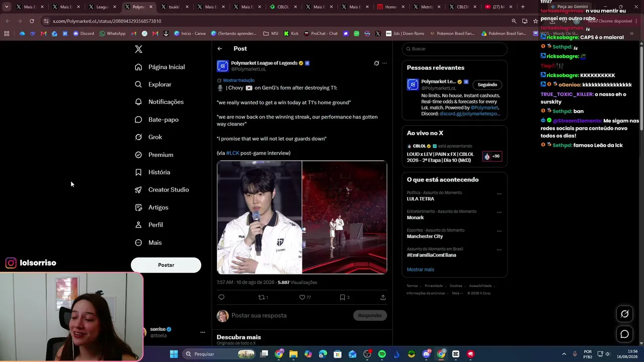Image resolution: width=644 pixels, height=362 pixels.
Task: Click the X logo in the sidebar
Action: pos(138,49)
